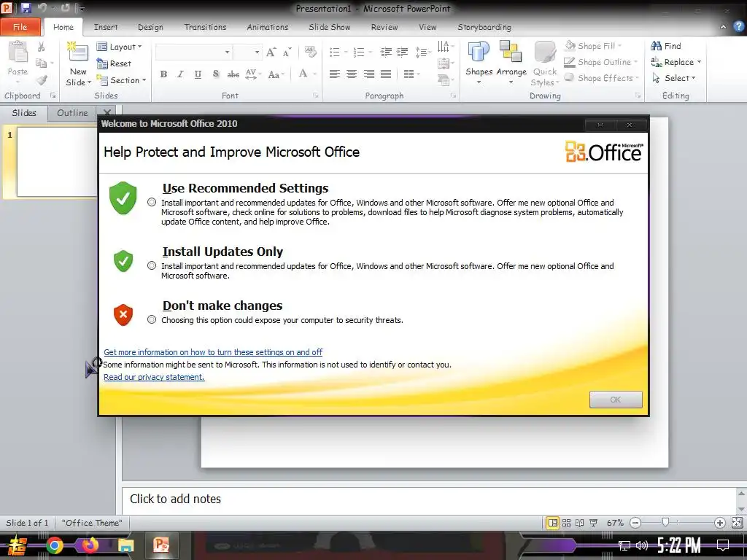This screenshot has width=747, height=560.
Task: Click the Bullets list icon
Action: point(334,52)
